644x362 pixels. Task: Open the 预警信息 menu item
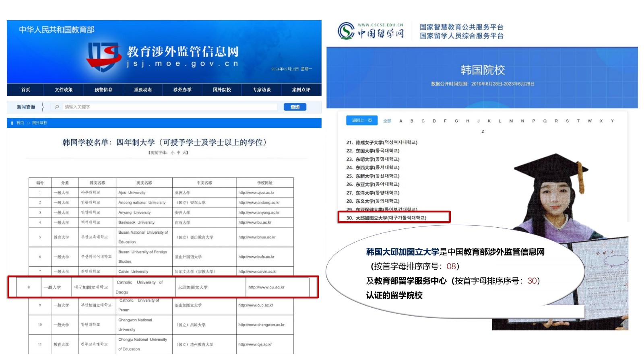[103, 90]
